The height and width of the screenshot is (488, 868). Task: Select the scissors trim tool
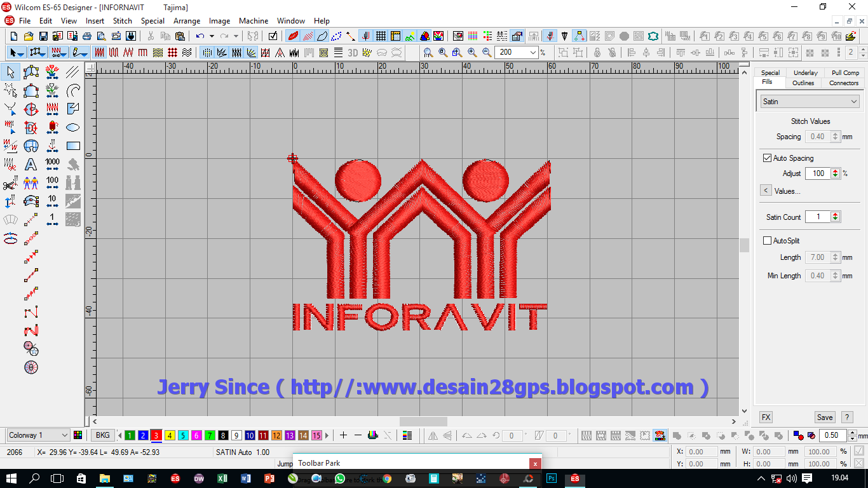coord(10,183)
